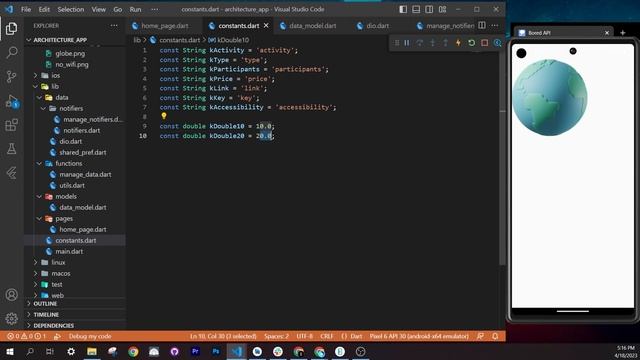
Task: Collapse the models folder
Action: (66, 196)
